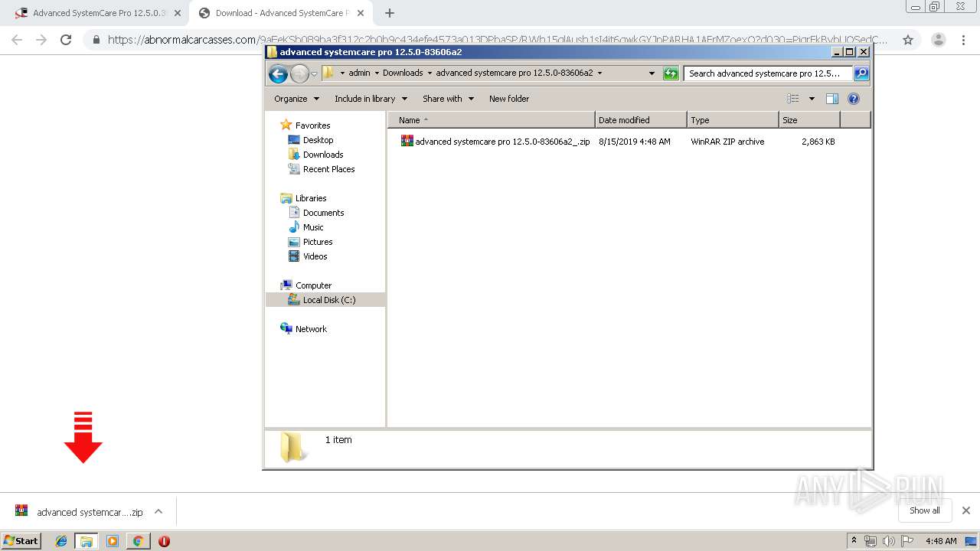
Task: Click Show all downloads button
Action: (925, 510)
